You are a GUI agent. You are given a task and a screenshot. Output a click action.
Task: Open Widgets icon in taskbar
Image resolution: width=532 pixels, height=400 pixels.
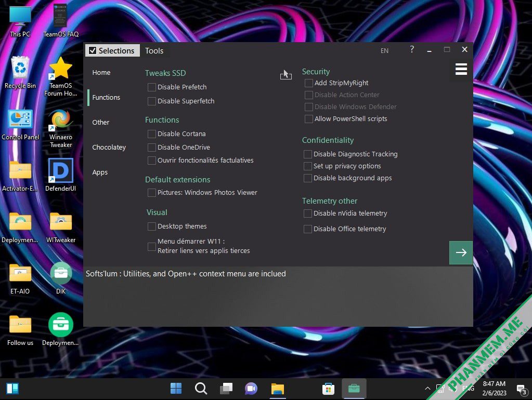pyautogui.click(x=12, y=389)
